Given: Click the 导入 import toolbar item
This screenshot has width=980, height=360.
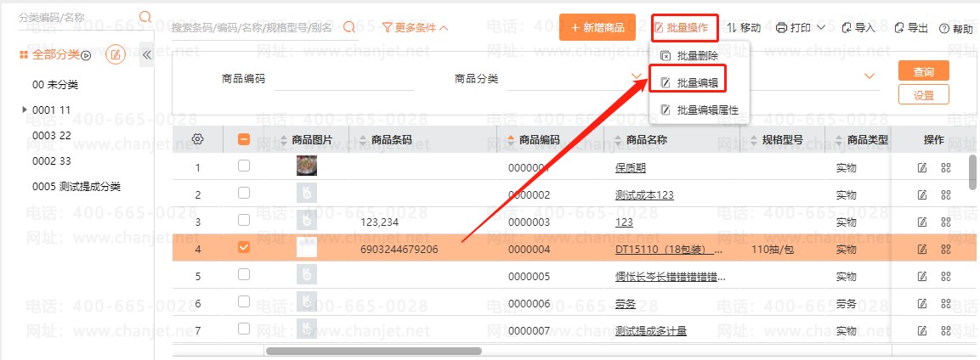Looking at the screenshot, I should click(858, 27).
